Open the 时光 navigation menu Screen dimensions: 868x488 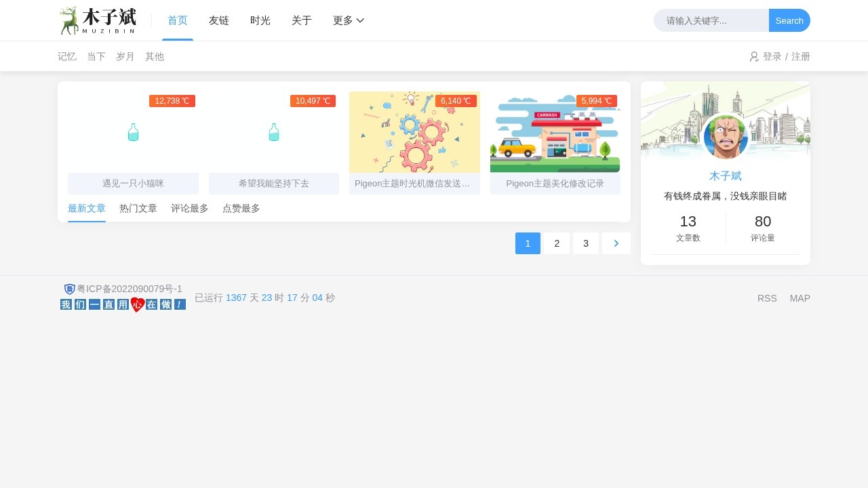click(260, 20)
